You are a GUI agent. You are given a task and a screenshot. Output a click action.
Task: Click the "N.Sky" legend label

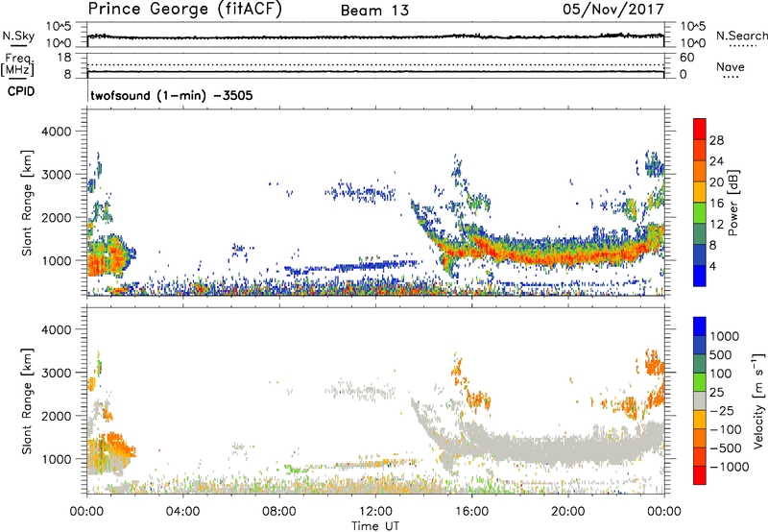(x=18, y=36)
